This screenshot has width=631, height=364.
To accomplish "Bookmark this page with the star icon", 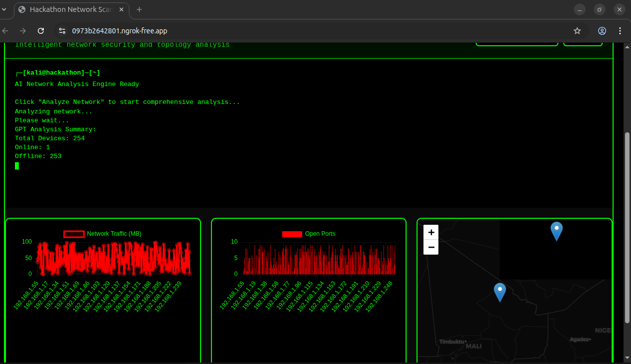I will [577, 31].
